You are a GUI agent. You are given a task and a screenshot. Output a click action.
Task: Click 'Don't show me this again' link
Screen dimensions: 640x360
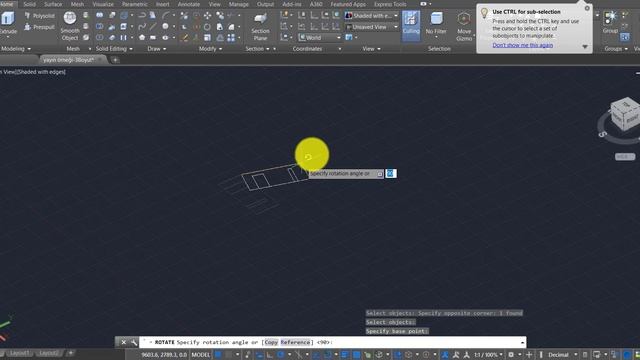(x=522, y=45)
